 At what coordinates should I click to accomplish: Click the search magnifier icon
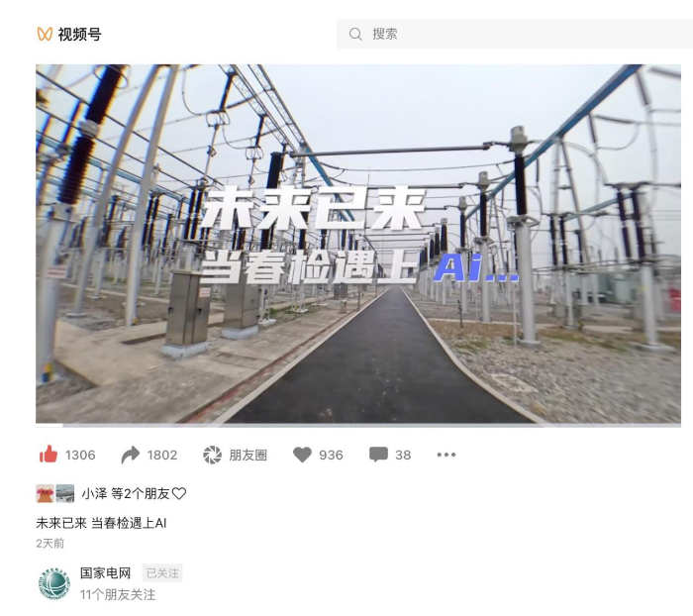(355, 34)
